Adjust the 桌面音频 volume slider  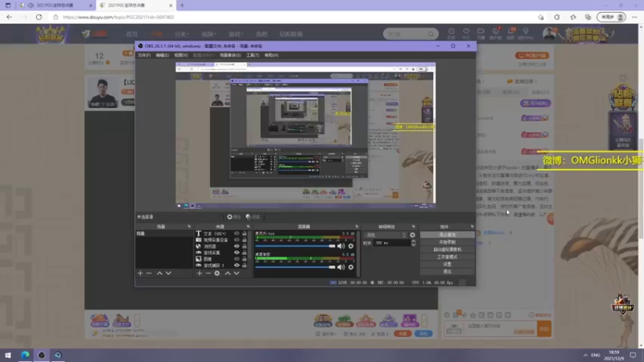(x=295, y=267)
